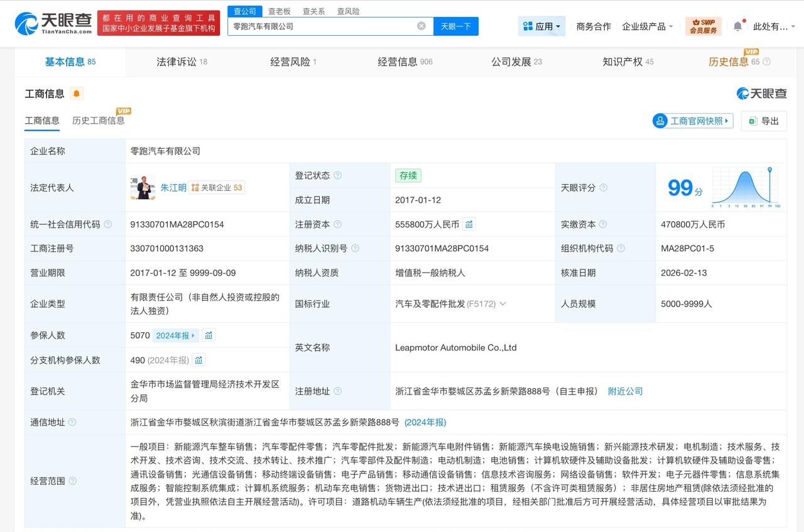Screen dimensions: 804x532
Task: Click the chart icon beside 555800万人民币 registered capital
Action: tap(469, 224)
